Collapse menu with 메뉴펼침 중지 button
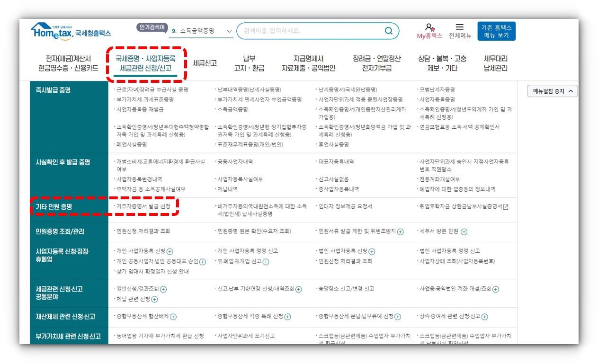Screen dimensions: 598x364 (x=552, y=91)
